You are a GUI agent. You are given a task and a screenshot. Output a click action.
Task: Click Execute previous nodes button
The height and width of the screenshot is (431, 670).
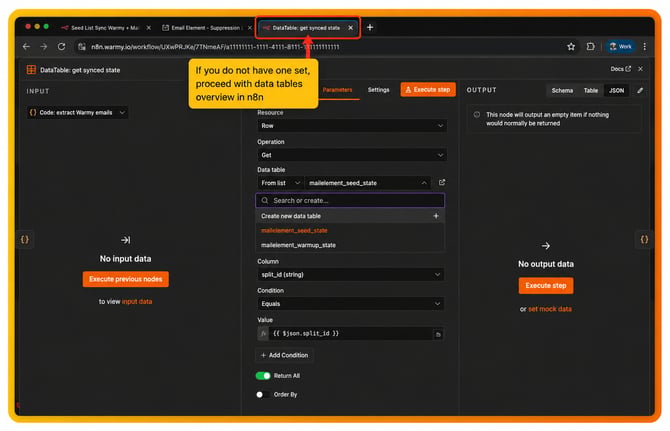(126, 279)
